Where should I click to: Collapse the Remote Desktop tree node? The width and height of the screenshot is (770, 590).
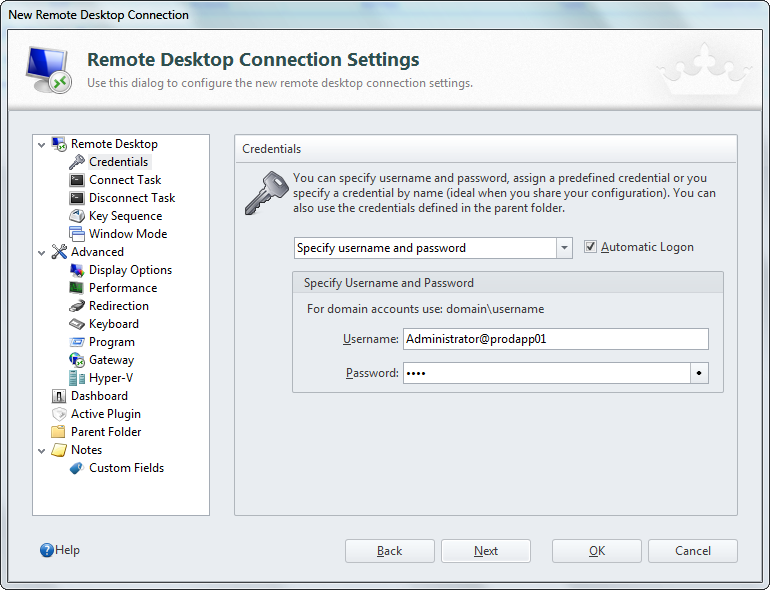(41, 145)
